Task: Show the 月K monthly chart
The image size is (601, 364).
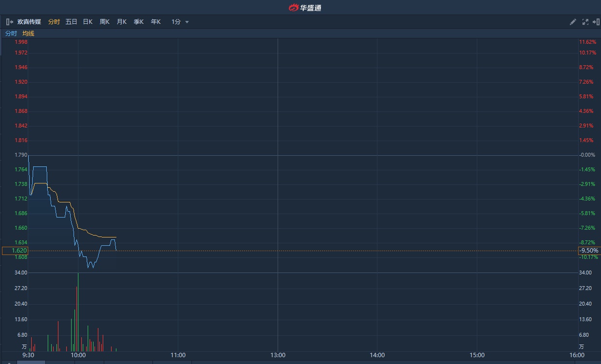Action: (121, 22)
